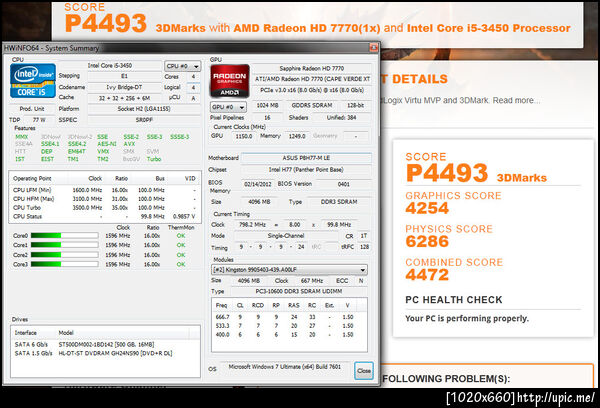The width and height of the screenshot is (600, 408).
Task: Open the CPU #0 selector dropdown
Action: (x=183, y=66)
